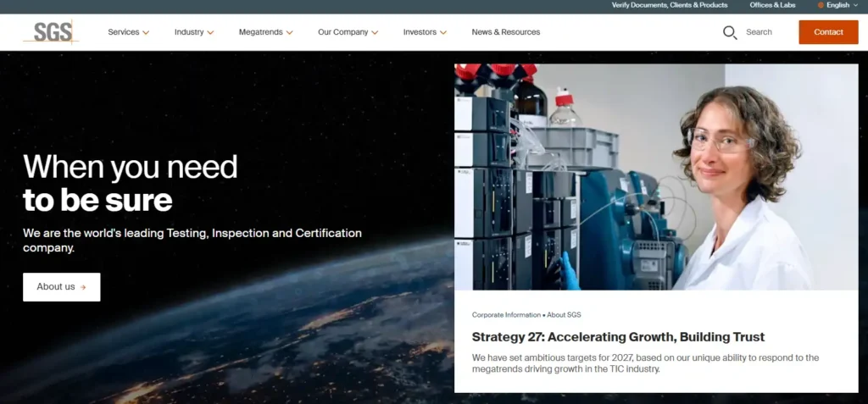Click the 'When you need to be sure' heading
The height and width of the screenshot is (404, 868).
(130, 183)
